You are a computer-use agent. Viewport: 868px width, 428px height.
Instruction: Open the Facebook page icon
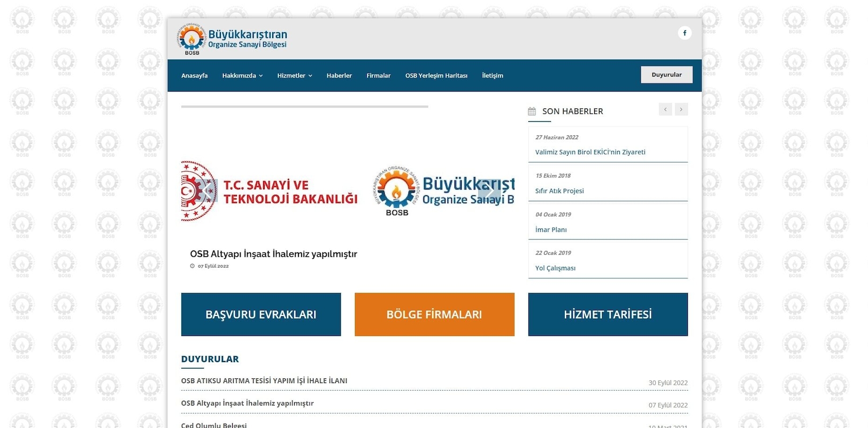tap(685, 33)
